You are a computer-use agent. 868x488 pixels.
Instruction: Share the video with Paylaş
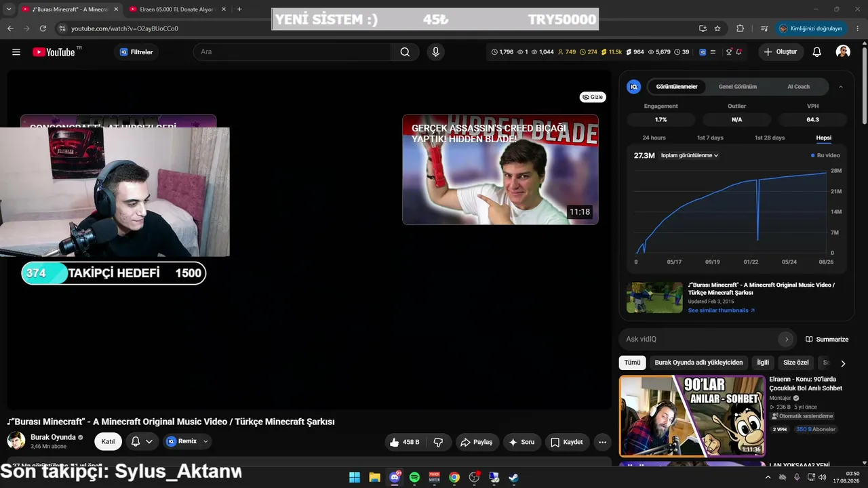click(476, 442)
